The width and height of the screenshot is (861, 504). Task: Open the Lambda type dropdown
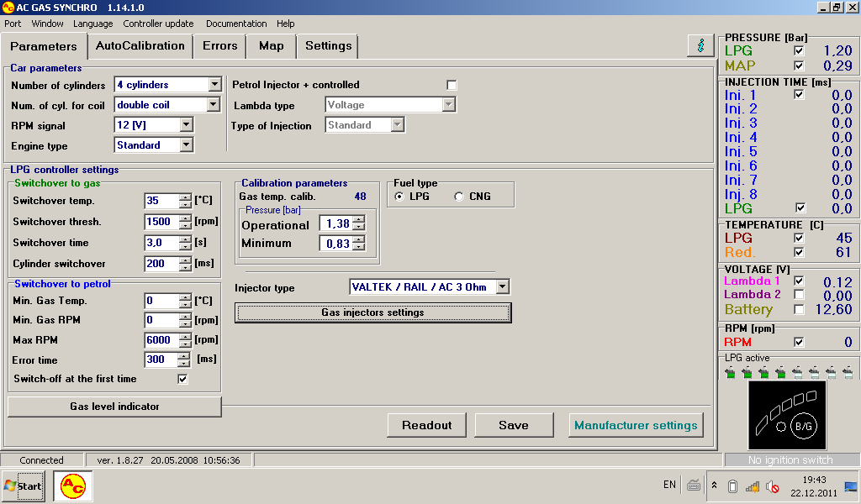pyautogui.click(x=449, y=104)
